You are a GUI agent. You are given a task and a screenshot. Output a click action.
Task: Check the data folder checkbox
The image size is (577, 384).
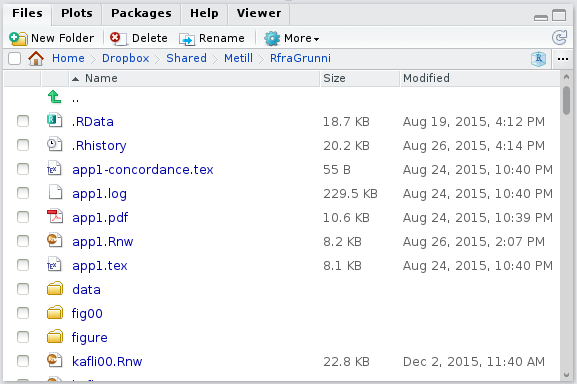point(23,289)
